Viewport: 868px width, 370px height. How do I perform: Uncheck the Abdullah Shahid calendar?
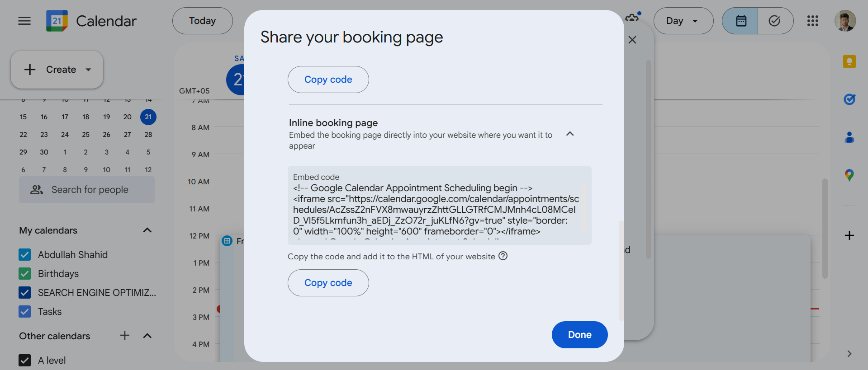25,255
